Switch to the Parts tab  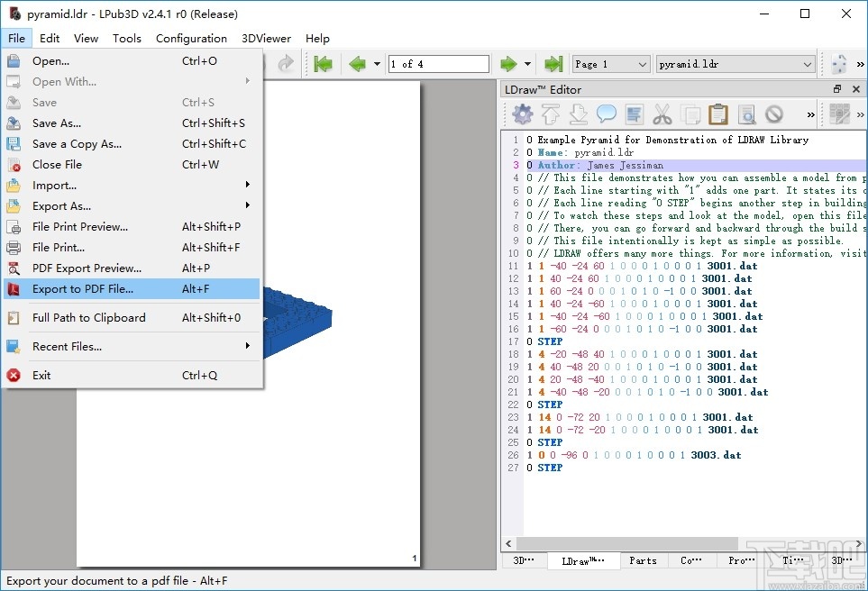(x=643, y=560)
